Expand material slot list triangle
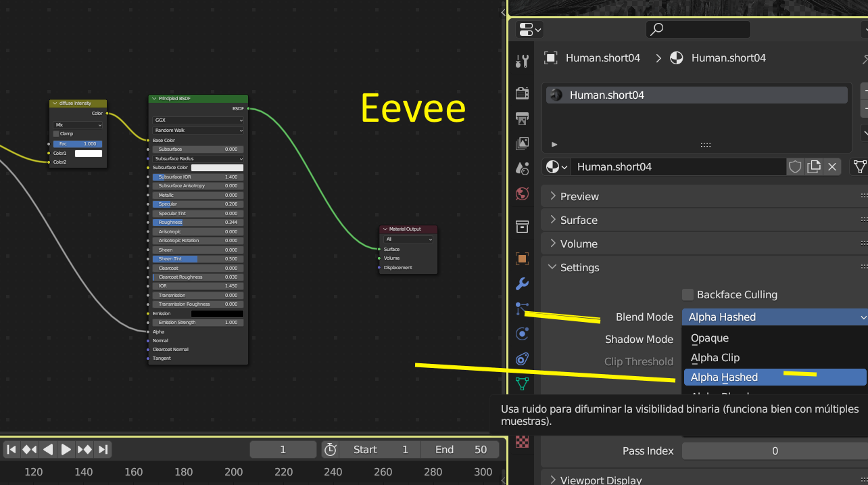The width and height of the screenshot is (868, 485). 554,144
